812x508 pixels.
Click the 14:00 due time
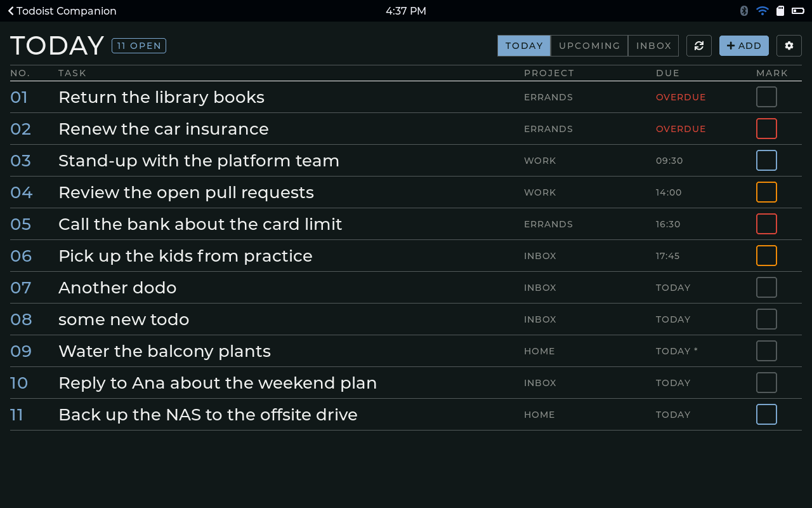pyautogui.click(x=669, y=192)
